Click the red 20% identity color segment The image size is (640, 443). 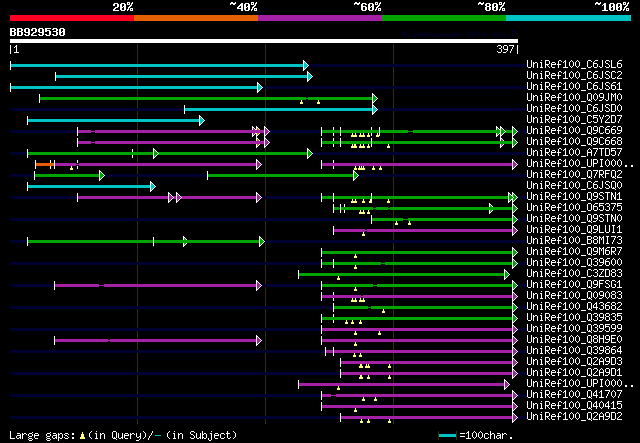[x=72, y=18]
